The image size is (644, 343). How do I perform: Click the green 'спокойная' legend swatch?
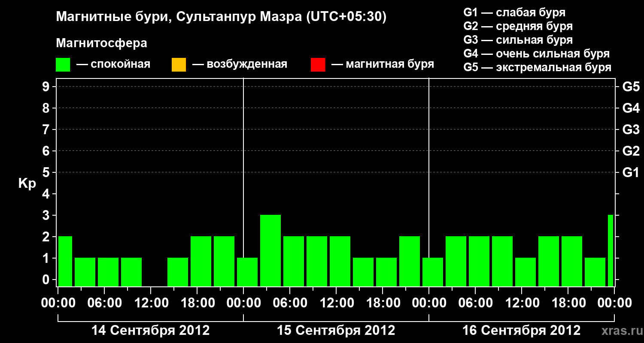(x=63, y=65)
